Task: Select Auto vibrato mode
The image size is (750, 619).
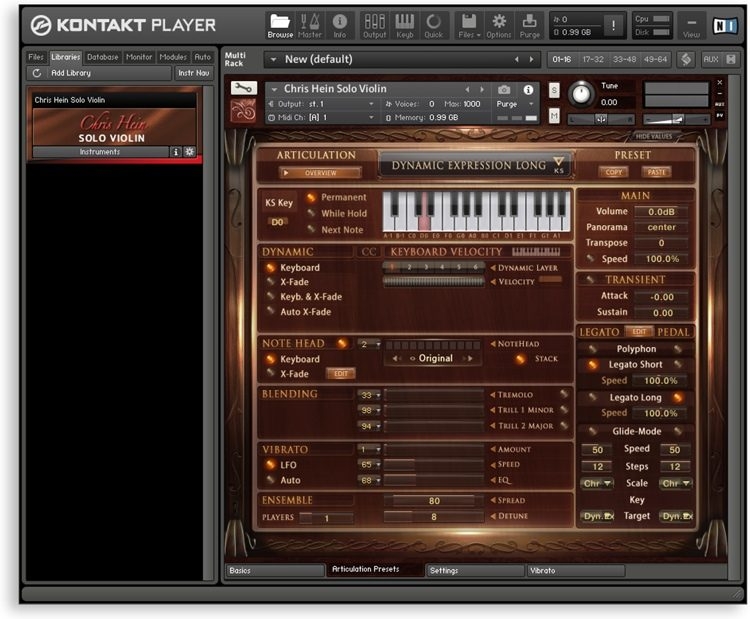Action: 271,480
